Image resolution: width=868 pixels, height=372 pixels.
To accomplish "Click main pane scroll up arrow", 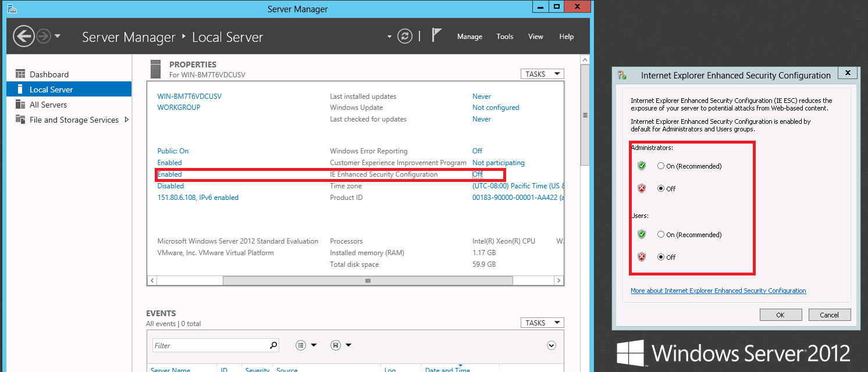I will pyautogui.click(x=585, y=59).
